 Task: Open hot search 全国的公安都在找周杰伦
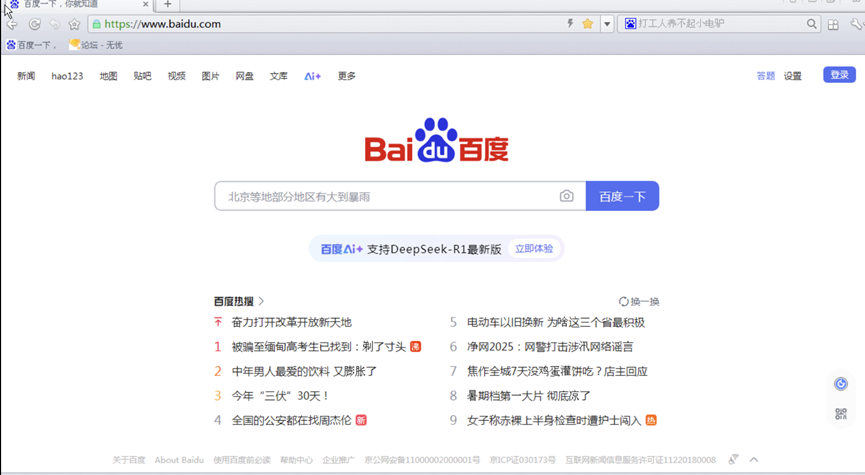pyautogui.click(x=291, y=420)
